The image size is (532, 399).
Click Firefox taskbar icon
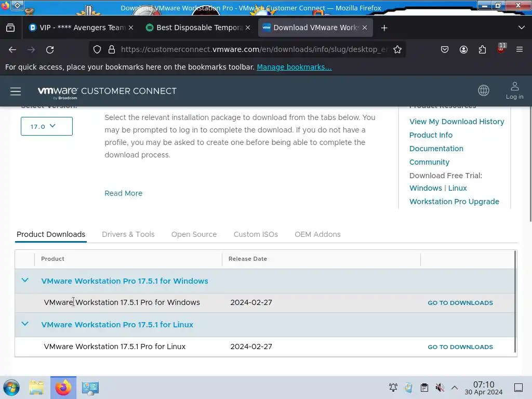[63, 388]
